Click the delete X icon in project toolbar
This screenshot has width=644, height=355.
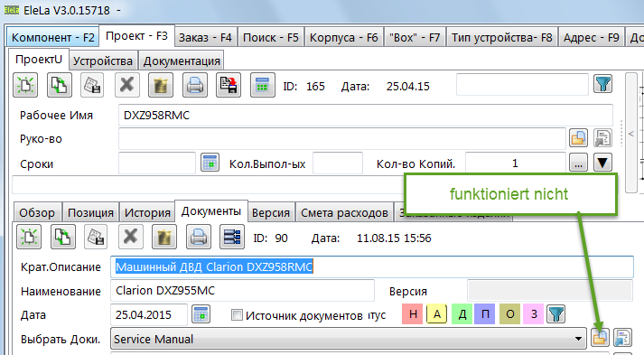pyautogui.click(x=127, y=85)
